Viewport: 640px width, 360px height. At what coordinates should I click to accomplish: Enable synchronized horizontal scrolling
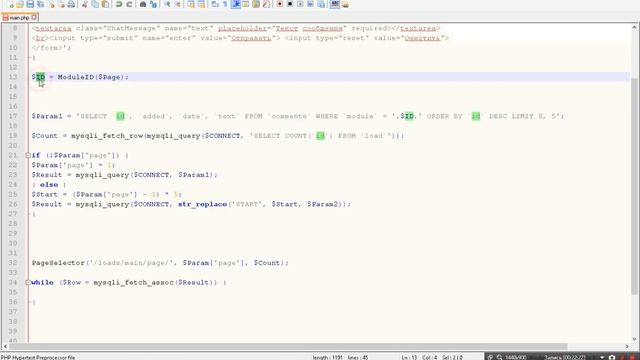point(202,4)
